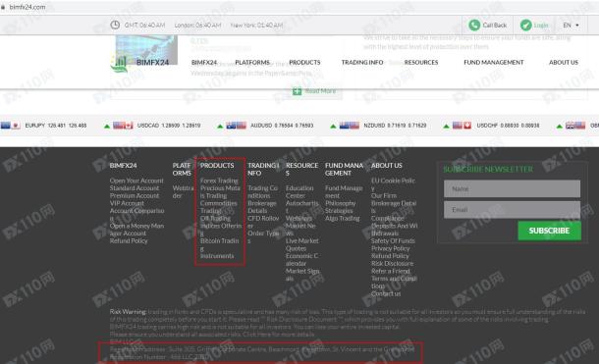Screen dimensions: 599x364
Task: Open the TRADING INFO top navigation menu
Action: coord(362,62)
